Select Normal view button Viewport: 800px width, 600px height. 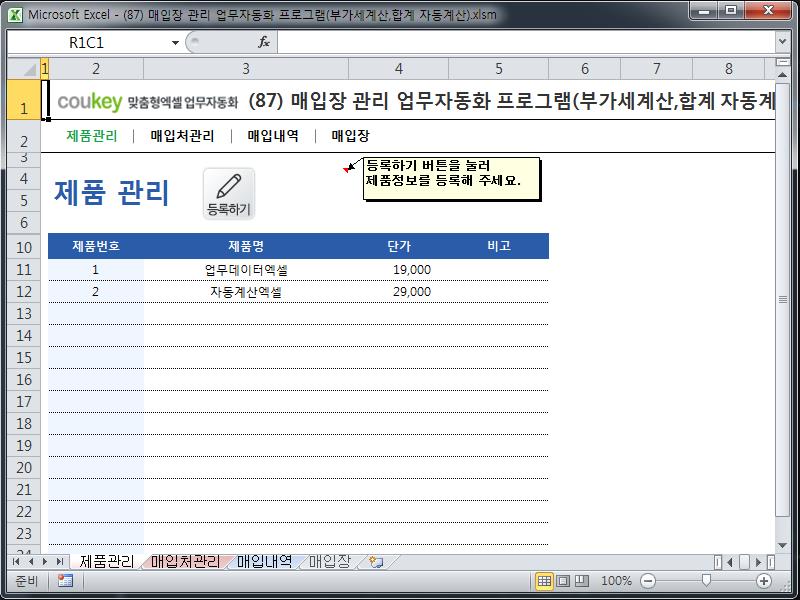[x=544, y=581]
